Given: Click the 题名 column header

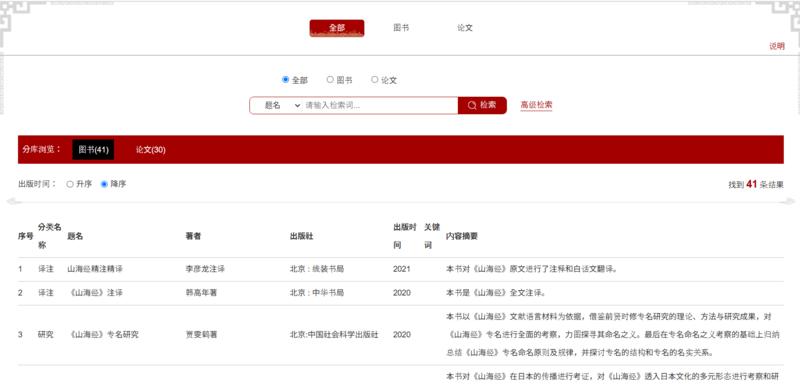Looking at the screenshot, I should 75,236.
